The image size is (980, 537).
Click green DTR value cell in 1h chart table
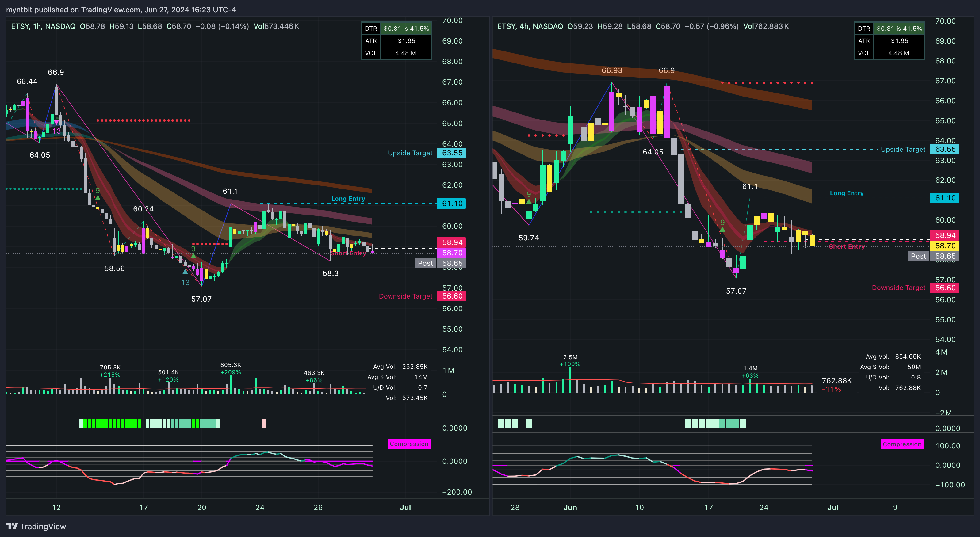(x=406, y=29)
